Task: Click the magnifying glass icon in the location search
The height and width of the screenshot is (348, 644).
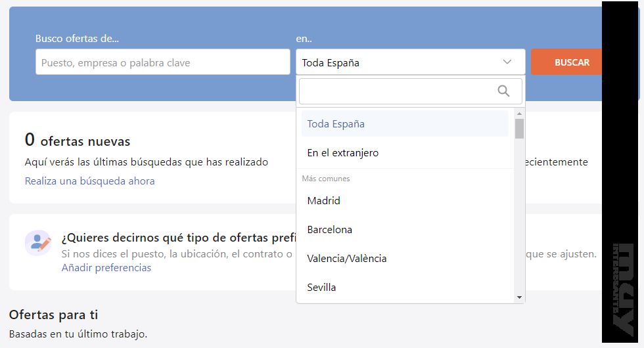Action: point(503,91)
